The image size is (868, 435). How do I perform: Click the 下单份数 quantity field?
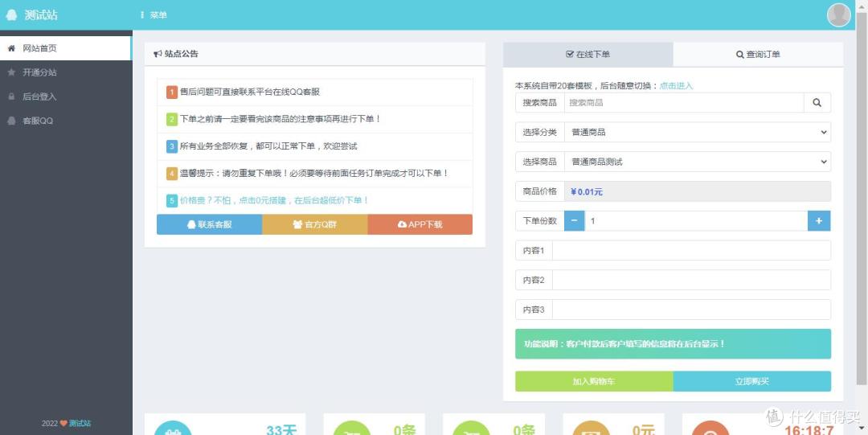point(696,220)
